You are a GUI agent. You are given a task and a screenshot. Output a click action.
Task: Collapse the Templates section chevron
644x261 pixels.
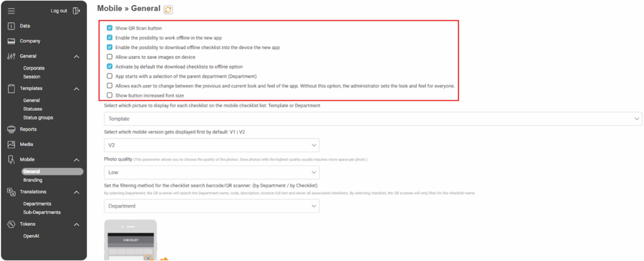click(x=77, y=89)
